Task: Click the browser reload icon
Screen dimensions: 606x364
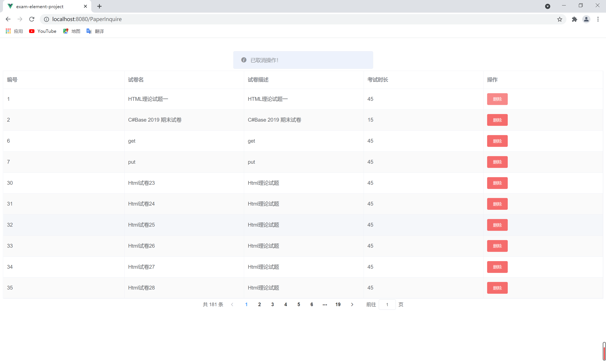Action: click(32, 19)
